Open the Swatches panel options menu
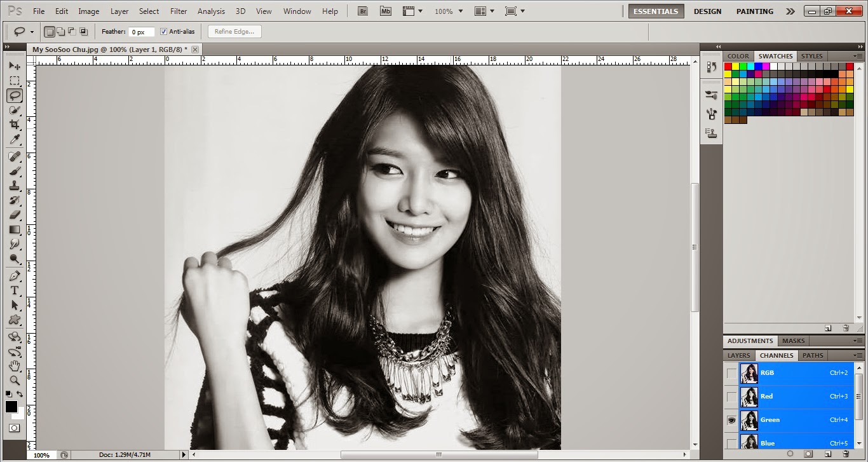Screen dimensions: 868x462 click(858, 56)
